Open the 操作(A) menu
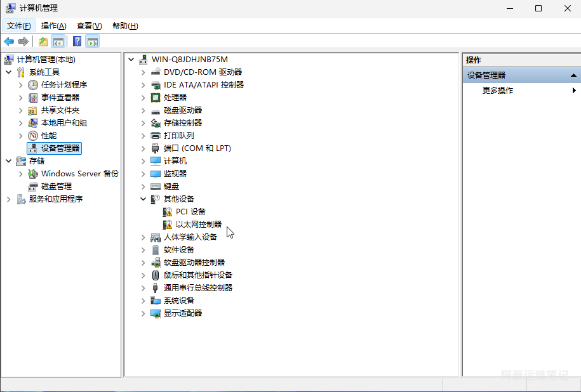 pyautogui.click(x=53, y=26)
